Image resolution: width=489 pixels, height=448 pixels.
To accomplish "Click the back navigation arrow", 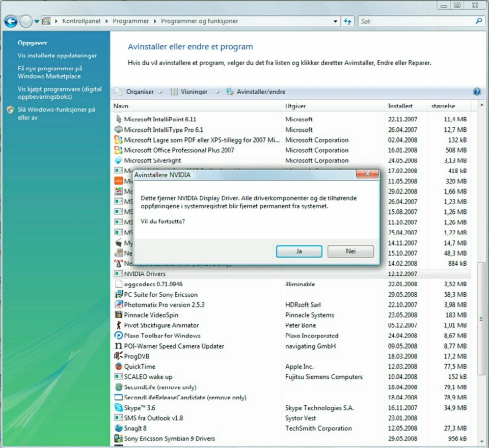I will [x=11, y=21].
